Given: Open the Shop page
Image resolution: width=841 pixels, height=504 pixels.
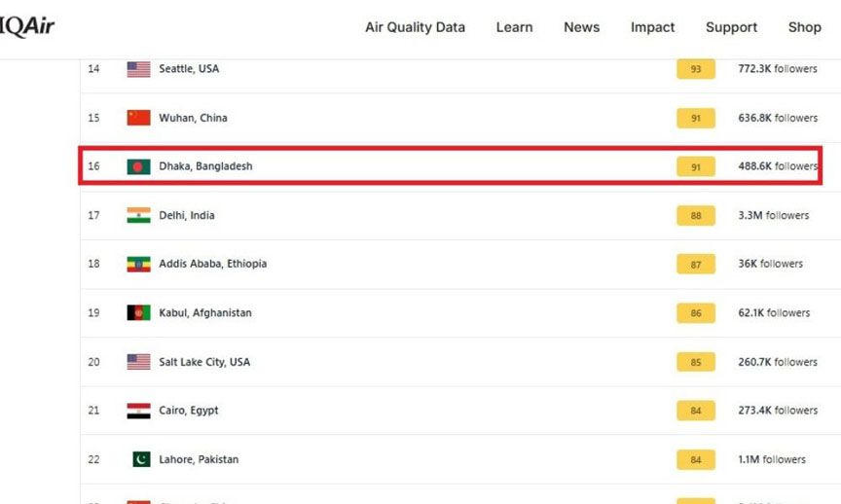Looking at the screenshot, I should pyautogui.click(x=805, y=27).
